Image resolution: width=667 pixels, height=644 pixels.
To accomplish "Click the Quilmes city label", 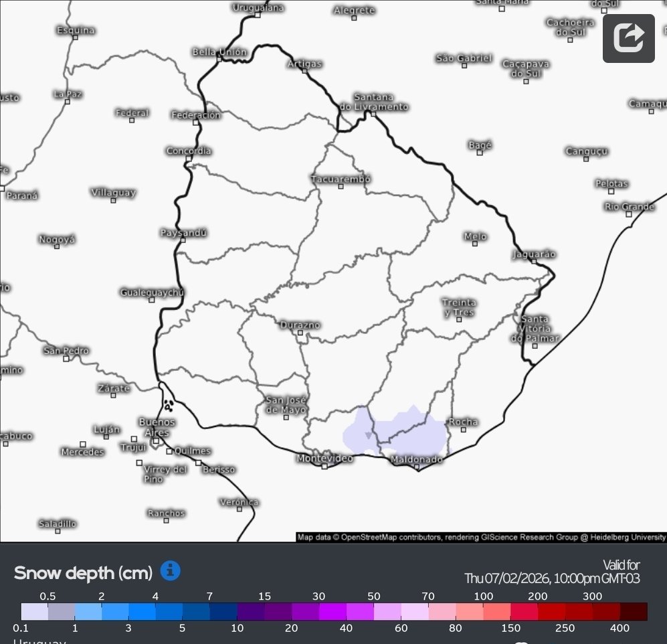I will 192,451.
